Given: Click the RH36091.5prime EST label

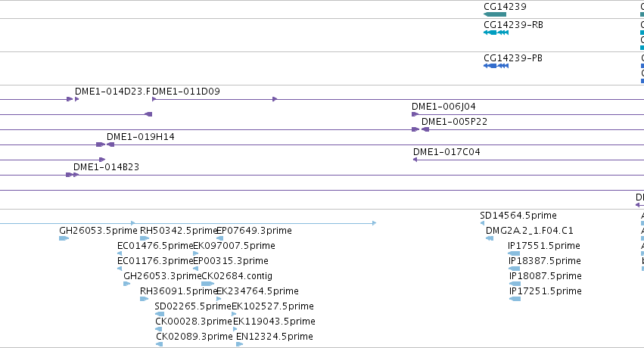Looking at the screenshot, I should (x=178, y=292).
